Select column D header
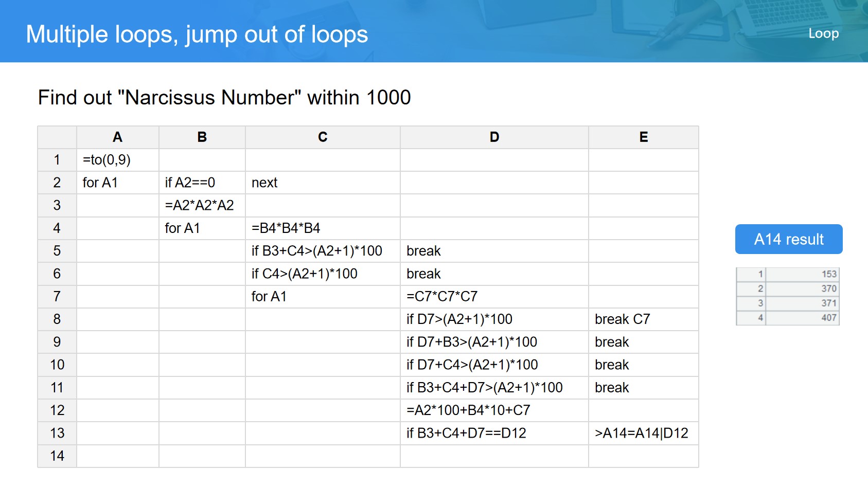The height and width of the screenshot is (488, 868). [494, 137]
